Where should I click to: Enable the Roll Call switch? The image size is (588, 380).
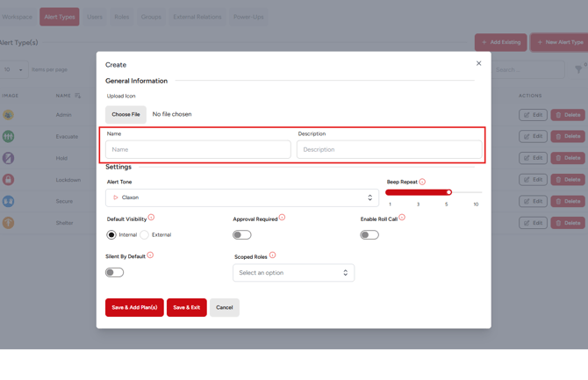click(369, 235)
